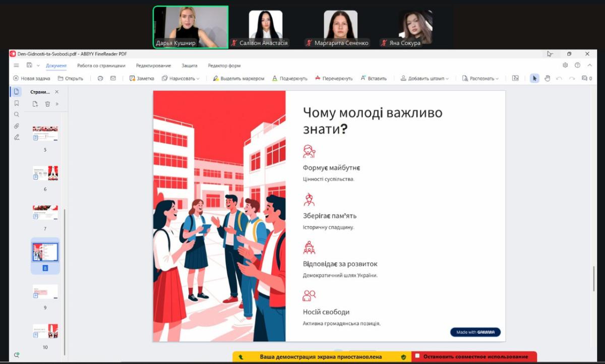This screenshot has width=605, height=364.
Task: Click Остановить совместное использование button
Action: pos(474,356)
